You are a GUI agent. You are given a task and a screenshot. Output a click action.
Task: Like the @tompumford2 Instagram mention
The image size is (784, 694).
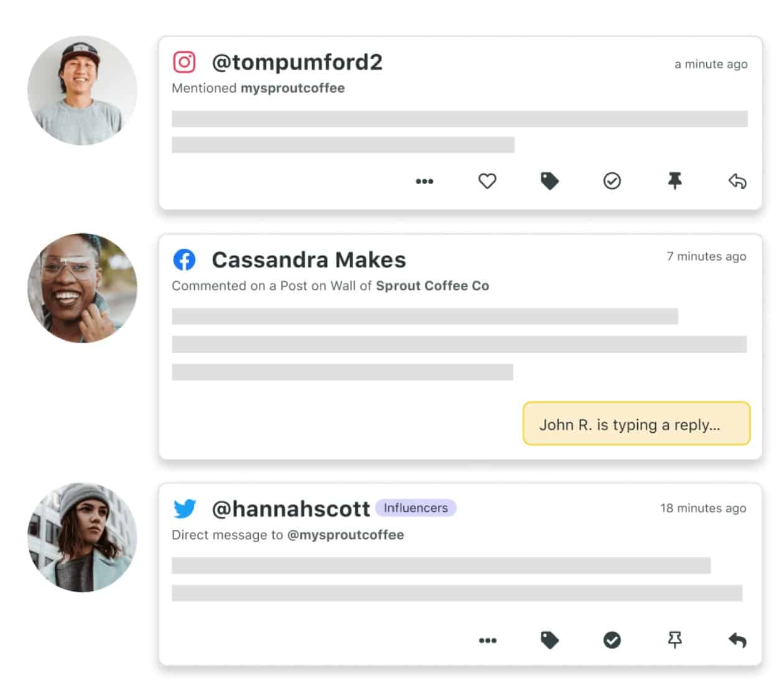[x=488, y=181]
